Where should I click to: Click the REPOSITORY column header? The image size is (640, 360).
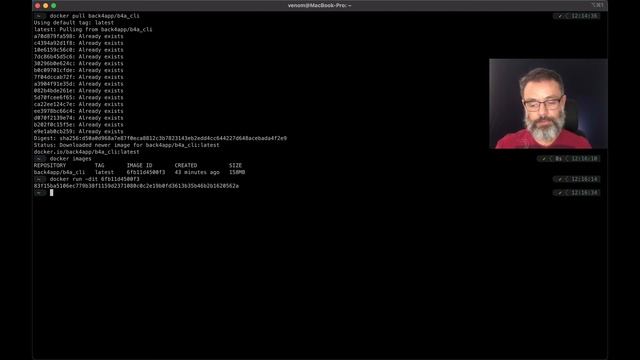(x=50, y=166)
